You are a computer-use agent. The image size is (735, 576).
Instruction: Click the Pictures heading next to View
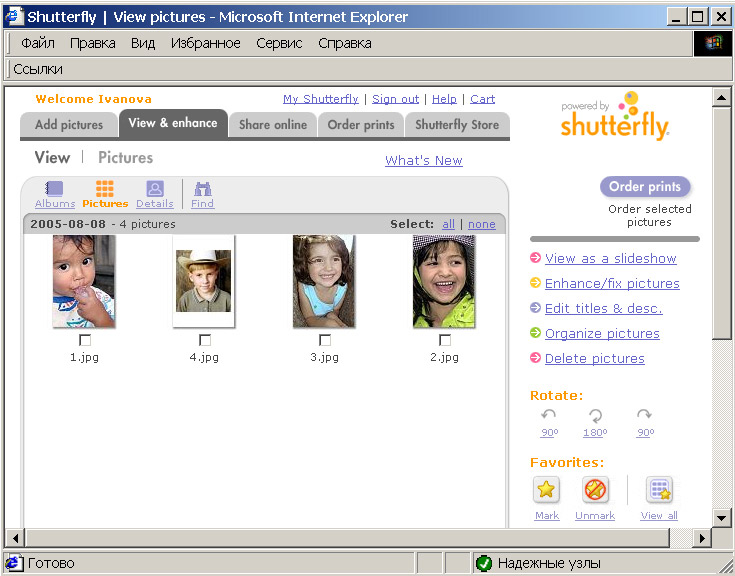tap(126, 157)
